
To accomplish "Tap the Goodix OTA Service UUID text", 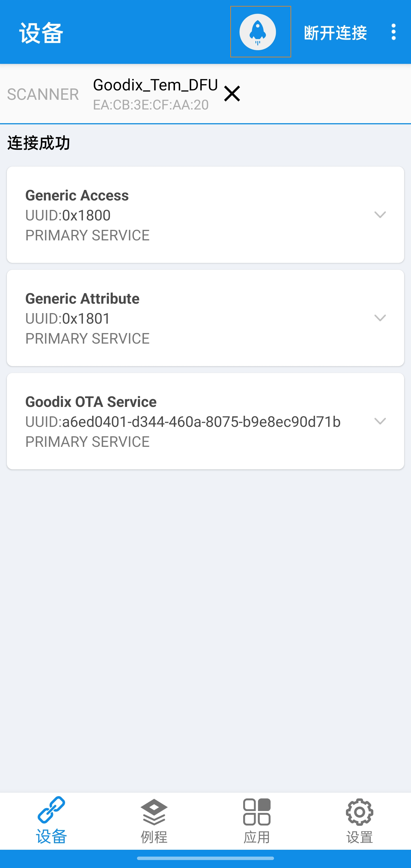I will point(183,422).
